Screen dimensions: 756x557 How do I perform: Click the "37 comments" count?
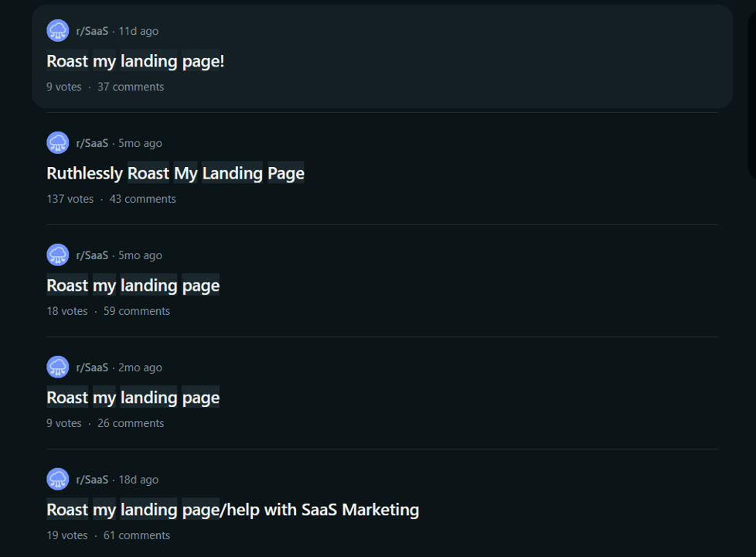click(131, 87)
